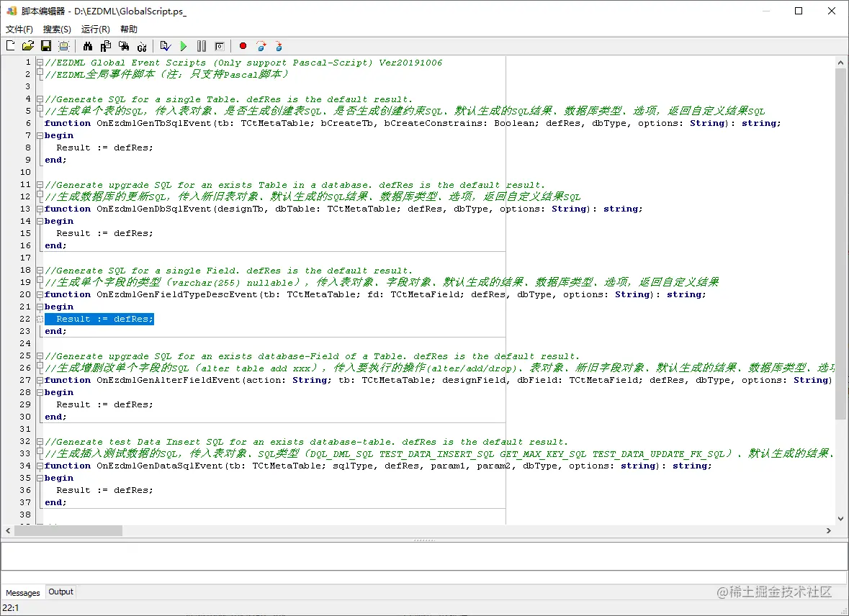Click function name OnEzdmlGenFieldTypeDescEvent
Image resolution: width=849 pixels, height=616 pixels.
pyautogui.click(x=177, y=294)
